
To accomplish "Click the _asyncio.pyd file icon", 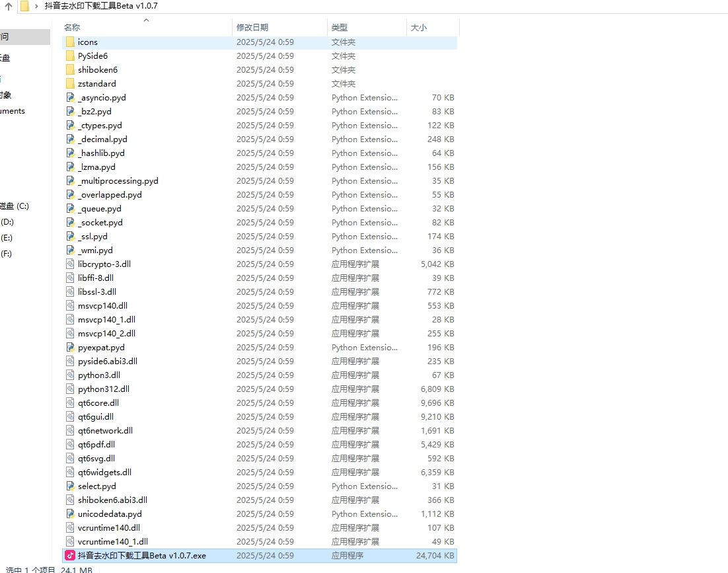I will point(70,98).
